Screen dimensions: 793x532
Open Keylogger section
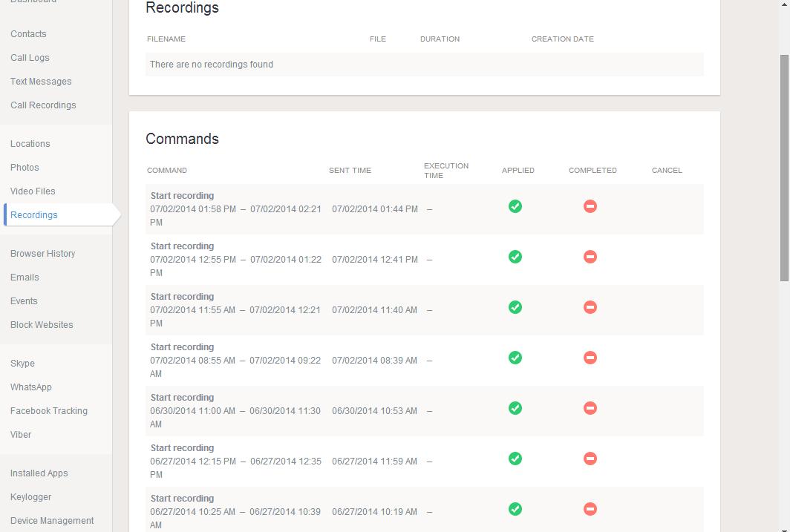tap(30, 497)
